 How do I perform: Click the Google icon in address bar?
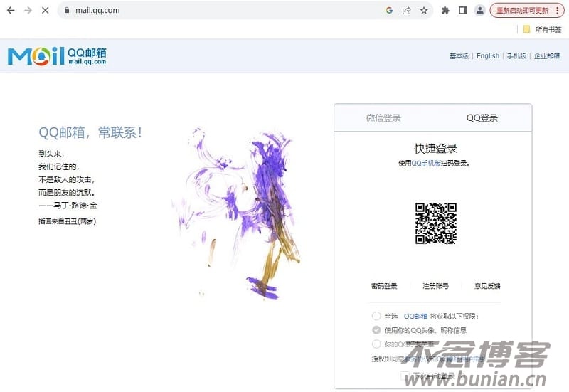pos(389,11)
